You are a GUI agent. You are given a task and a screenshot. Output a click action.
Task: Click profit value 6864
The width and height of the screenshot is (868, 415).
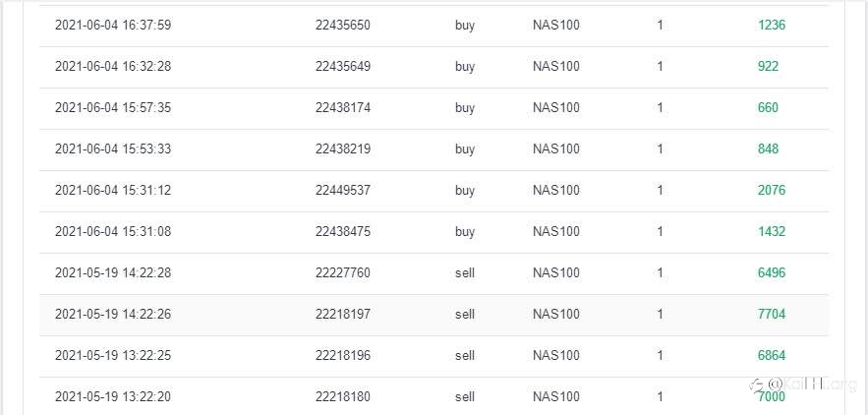(x=771, y=355)
